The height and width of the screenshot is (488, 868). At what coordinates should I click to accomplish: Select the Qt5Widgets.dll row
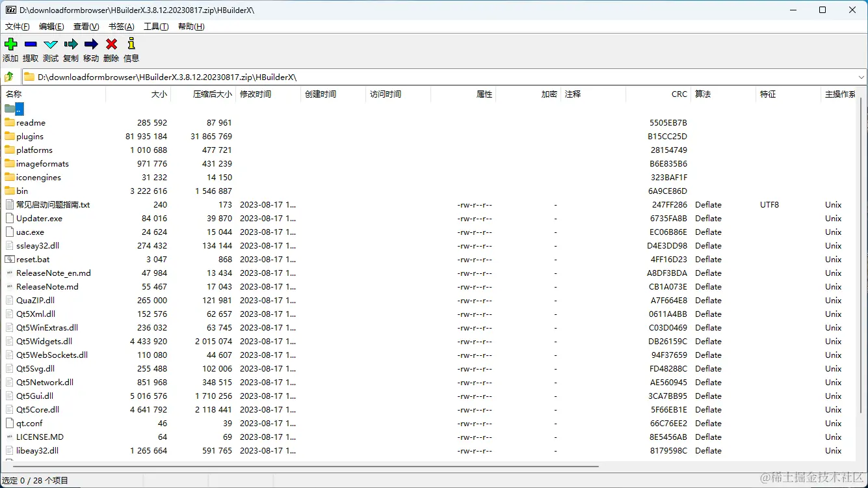429,341
